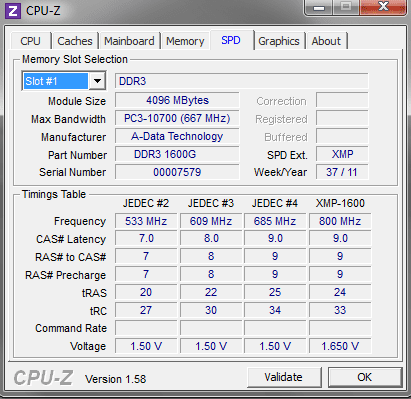411x399 pixels.
Task: Click the 37 / 11 week/year value
Action: pos(342,172)
